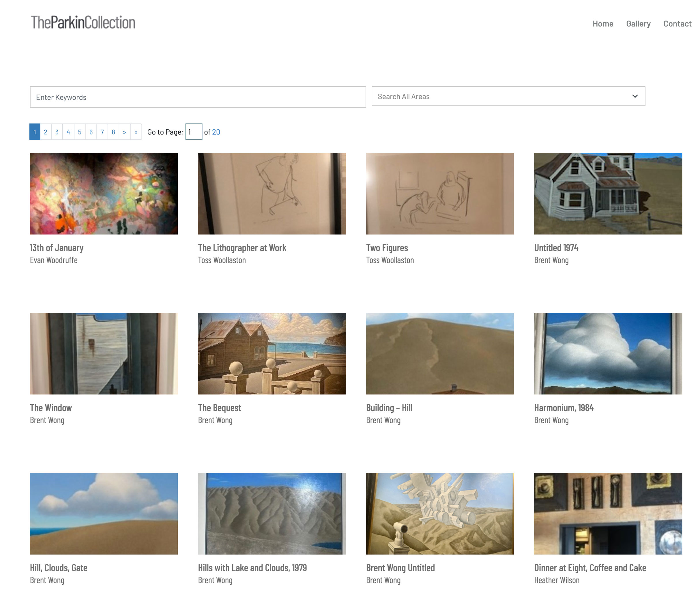This screenshot has width=700, height=599.
Task: Click Brent Wong under Untitled 1974
Action: pos(551,260)
